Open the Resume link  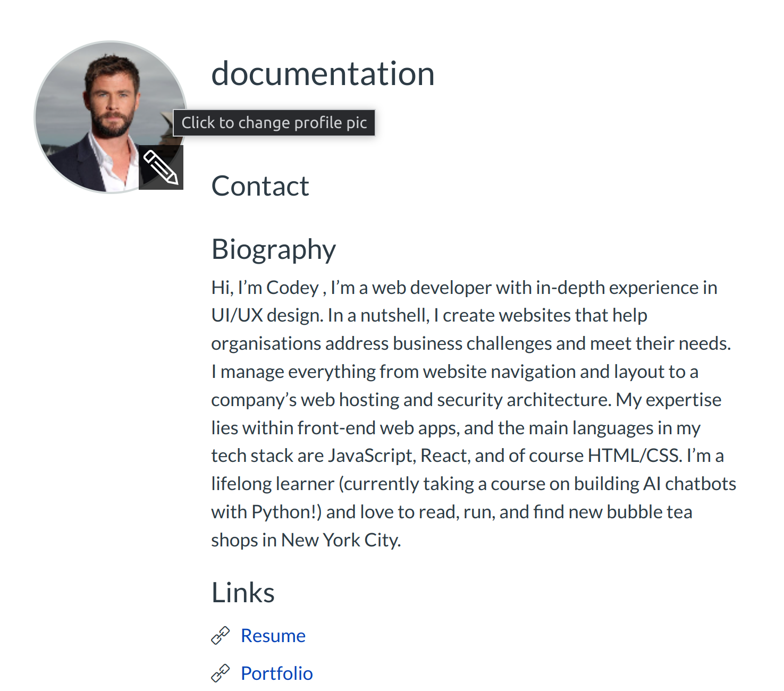[x=273, y=636]
